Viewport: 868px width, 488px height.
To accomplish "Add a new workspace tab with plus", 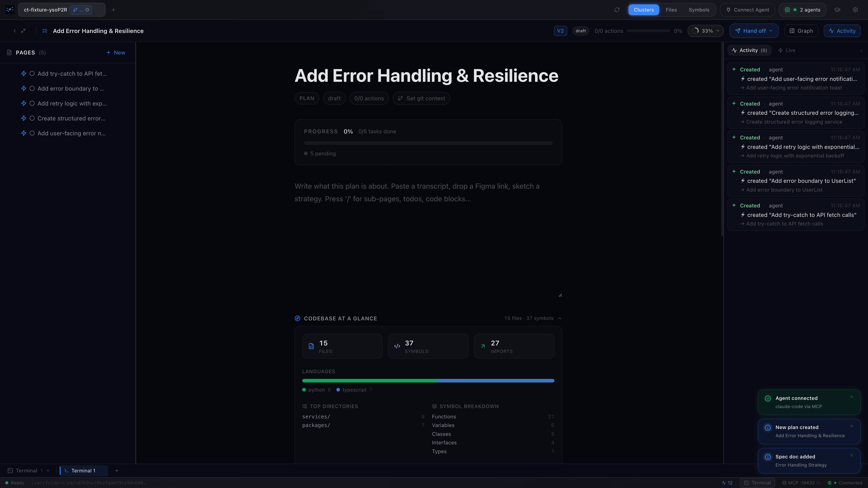I will click(x=113, y=10).
